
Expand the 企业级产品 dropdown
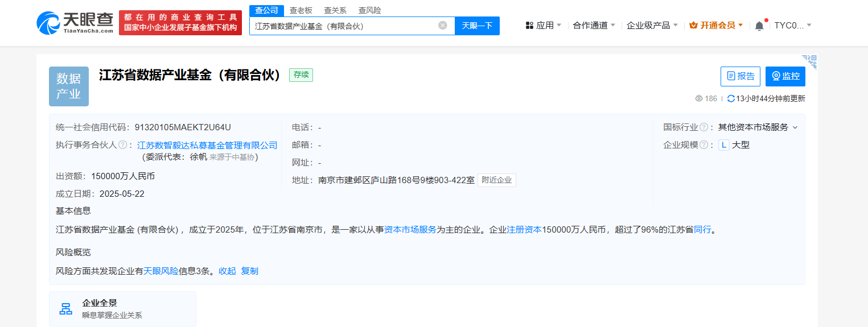point(675,25)
